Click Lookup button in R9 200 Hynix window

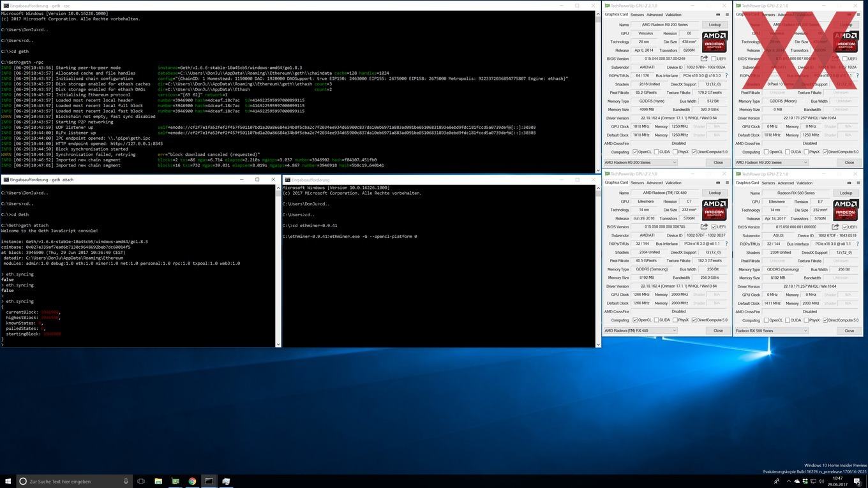(x=715, y=25)
